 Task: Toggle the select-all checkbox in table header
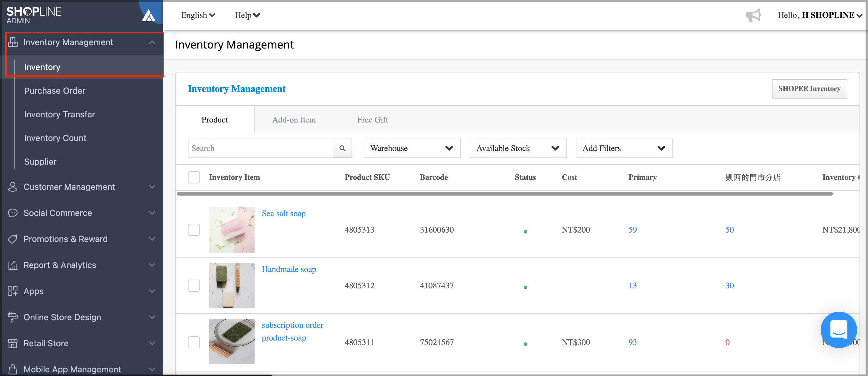point(194,177)
